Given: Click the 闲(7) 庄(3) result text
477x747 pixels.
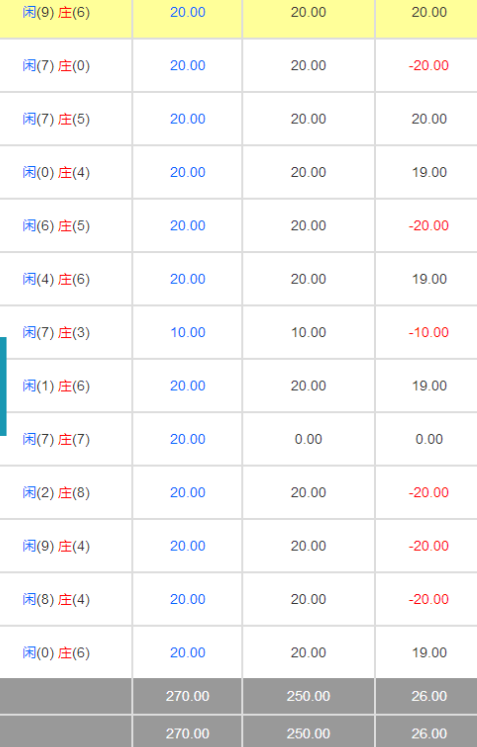Looking at the screenshot, I should click(x=56, y=332).
